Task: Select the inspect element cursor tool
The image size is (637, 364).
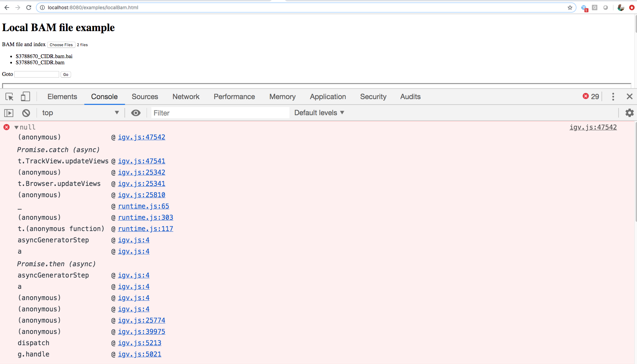Action: coord(9,97)
